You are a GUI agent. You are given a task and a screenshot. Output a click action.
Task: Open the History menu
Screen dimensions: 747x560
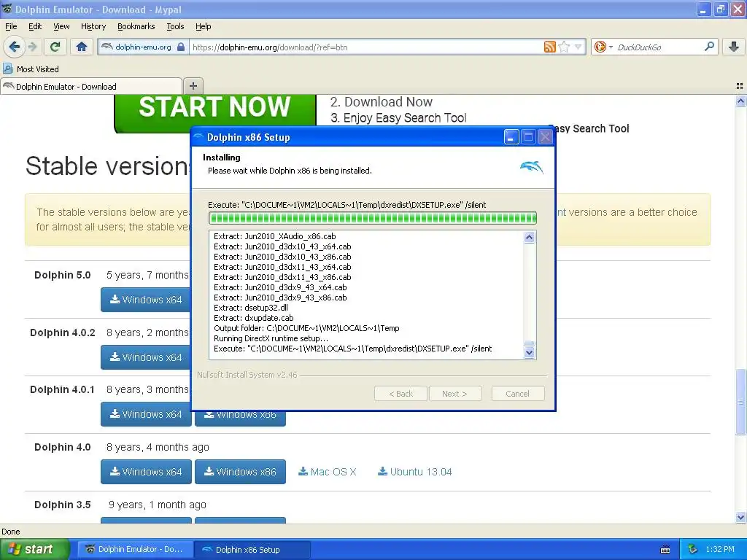click(x=93, y=26)
